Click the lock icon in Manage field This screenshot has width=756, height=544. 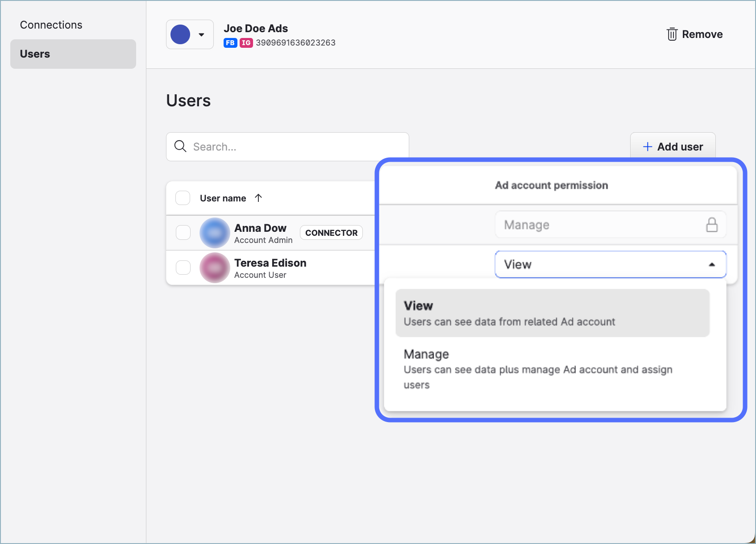point(712,225)
